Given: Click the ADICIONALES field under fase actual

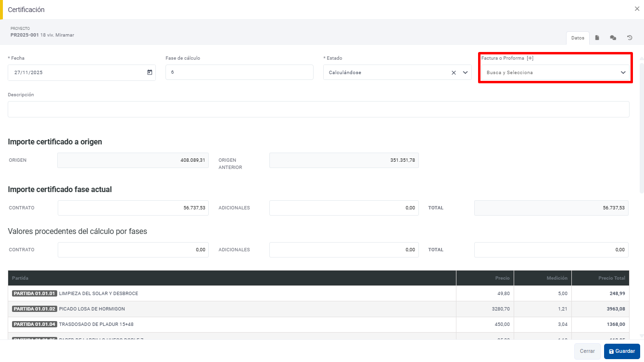Looking at the screenshot, I should (x=344, y=208).
